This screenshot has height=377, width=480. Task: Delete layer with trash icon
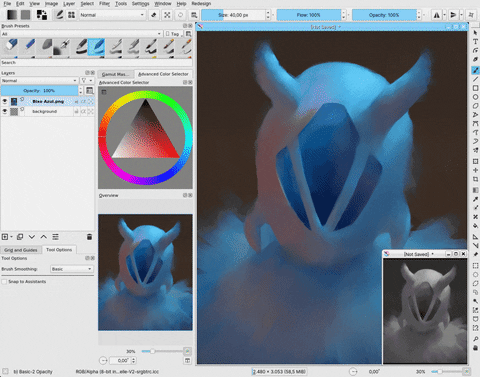(89, 237)
